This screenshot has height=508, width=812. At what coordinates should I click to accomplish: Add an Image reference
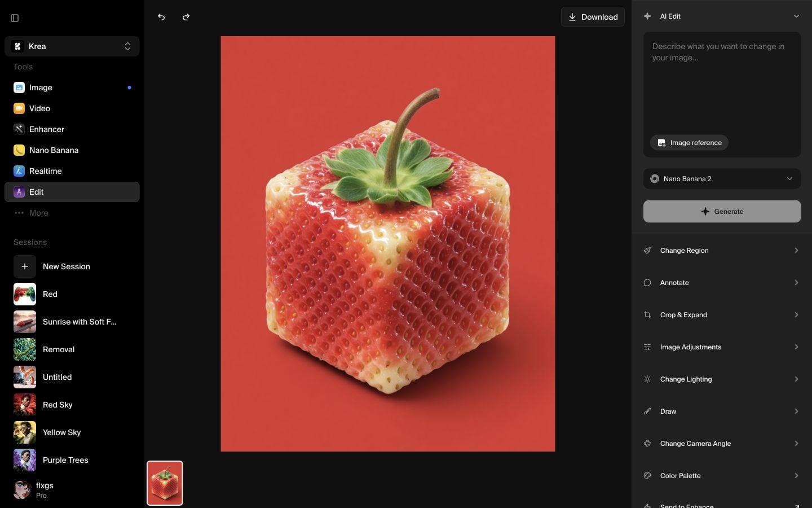pos(689,143)
